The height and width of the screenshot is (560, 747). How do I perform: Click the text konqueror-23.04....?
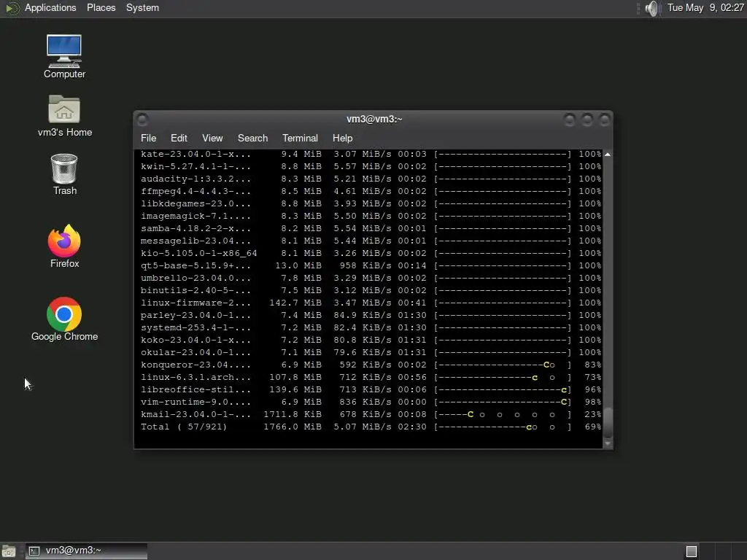click(196, 365)
